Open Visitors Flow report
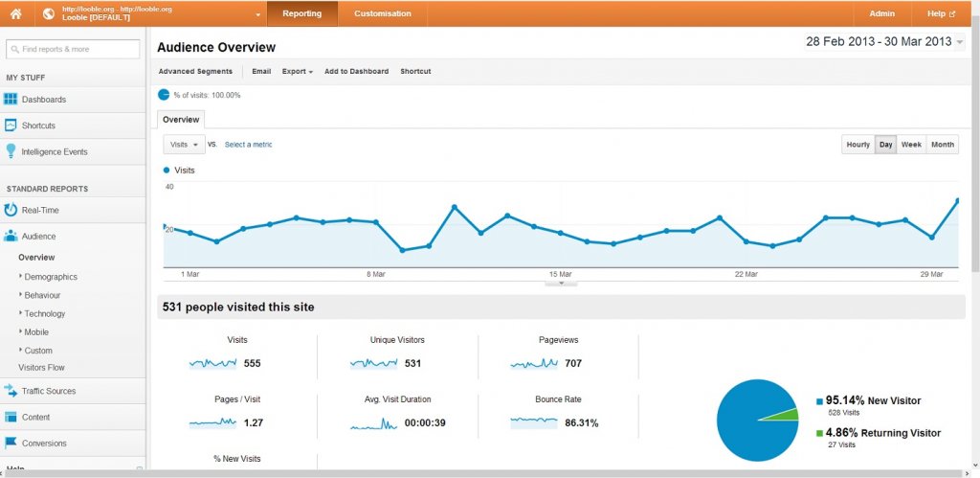The height and width of the screenshot is (478, 980). (x=41, y=367)
